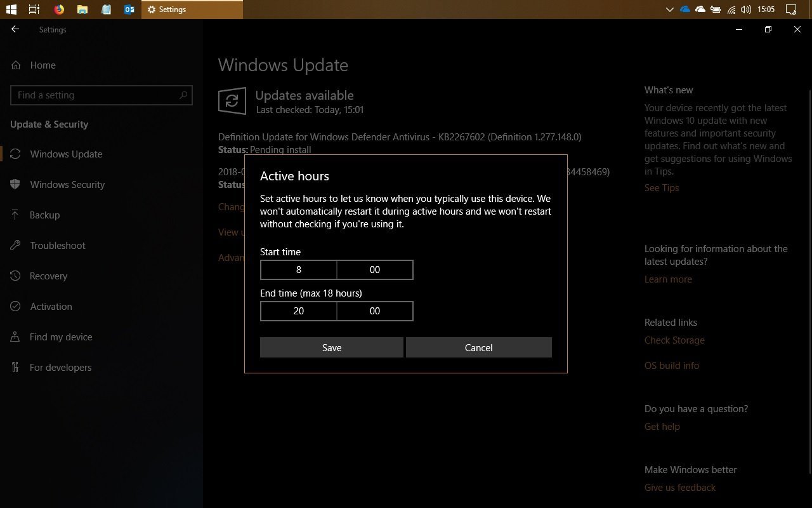Click the Updates available sync icon

pyautogui.click(x=232, y=102)
